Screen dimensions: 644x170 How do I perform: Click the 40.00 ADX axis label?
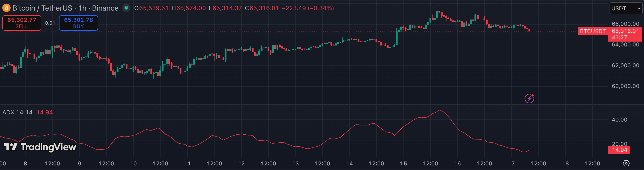(619, 120)
